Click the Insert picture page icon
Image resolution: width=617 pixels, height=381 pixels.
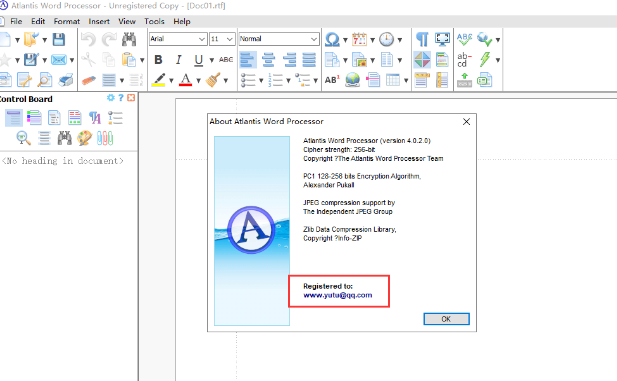359,60
